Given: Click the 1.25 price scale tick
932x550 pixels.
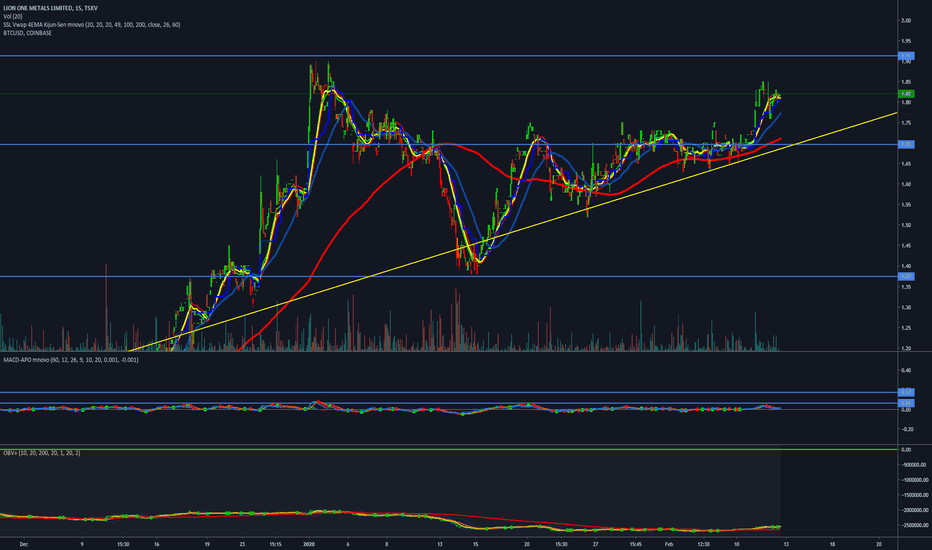Looking at the screenshot, I should tap(906, 328).
